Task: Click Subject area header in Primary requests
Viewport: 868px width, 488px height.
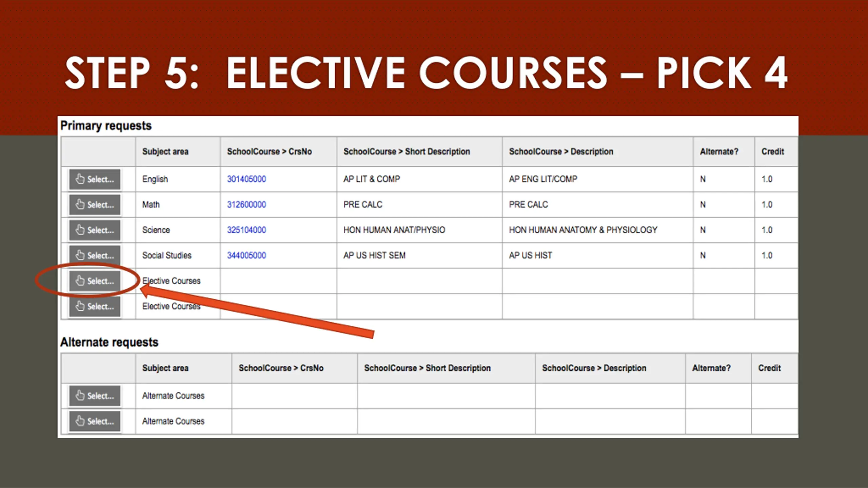Action: tap(165, 151)
